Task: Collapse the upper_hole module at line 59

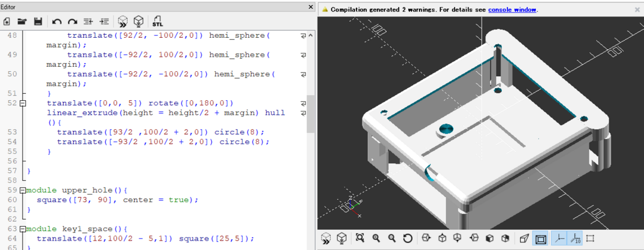Action: coord(23,191)
